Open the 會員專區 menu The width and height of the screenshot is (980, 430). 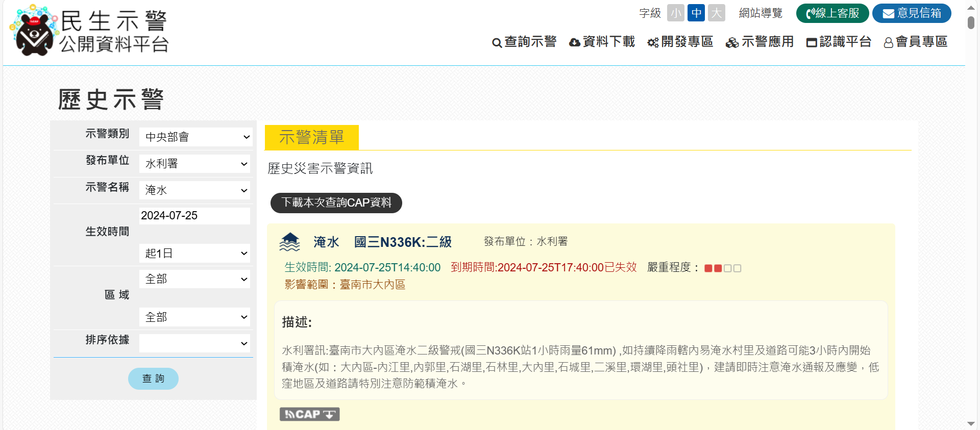pos(916,42)
